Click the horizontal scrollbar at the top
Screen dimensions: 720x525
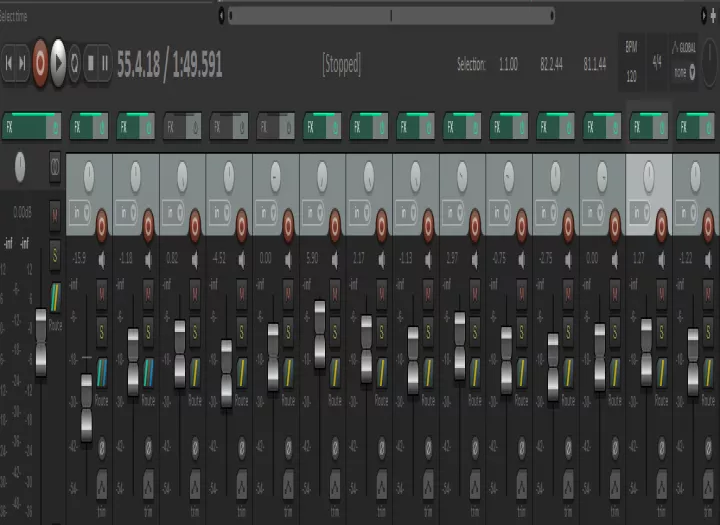[x=391, y=16]
